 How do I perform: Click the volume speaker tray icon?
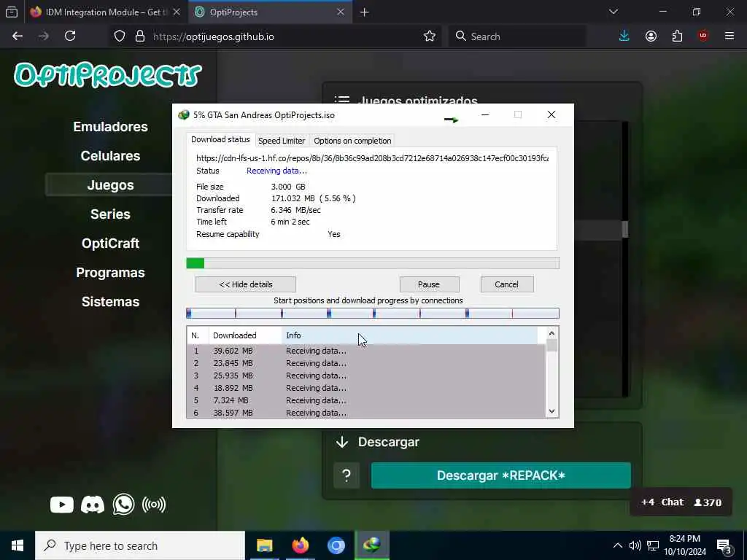pyautogui.click(x=635, y=545)
